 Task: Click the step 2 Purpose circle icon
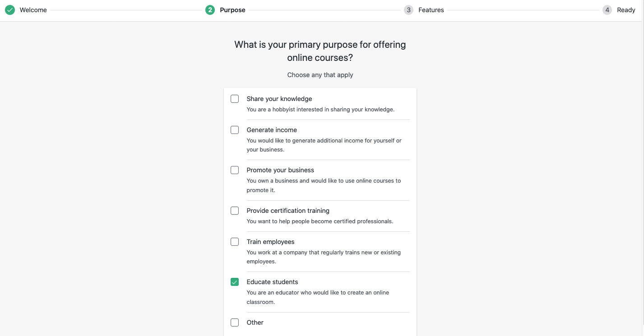point(210,10)
